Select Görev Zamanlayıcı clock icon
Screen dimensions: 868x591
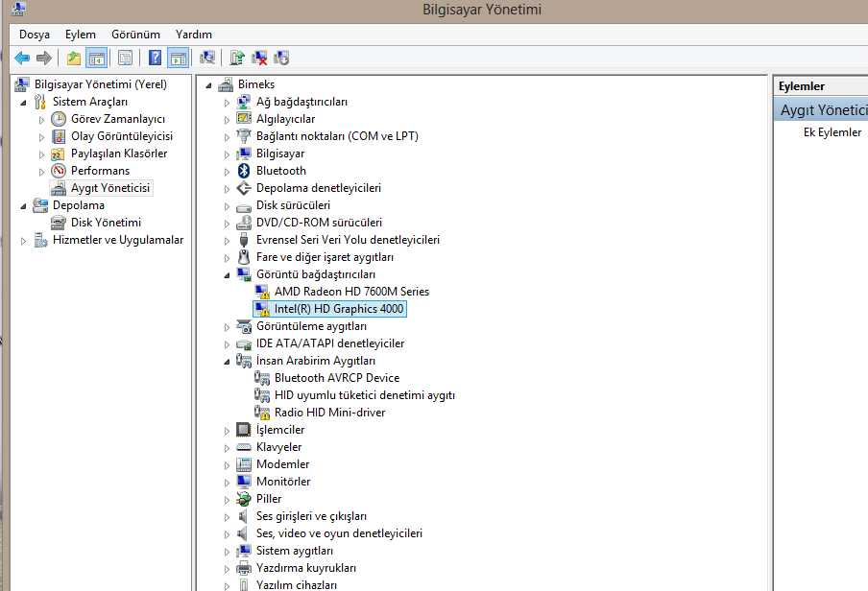point(59,119)
